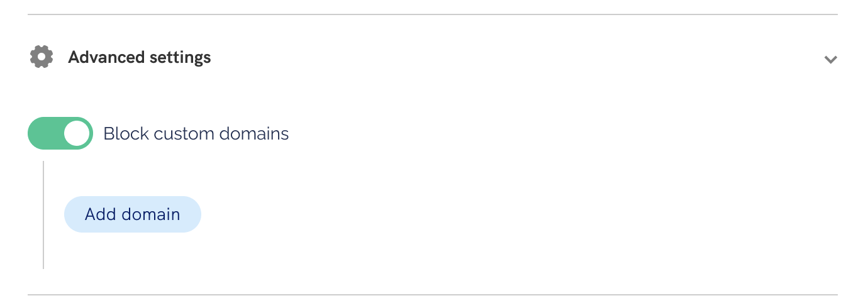The image size is (868, 308).
Task: Click the Add domain button
Action: tap(132, 214)
